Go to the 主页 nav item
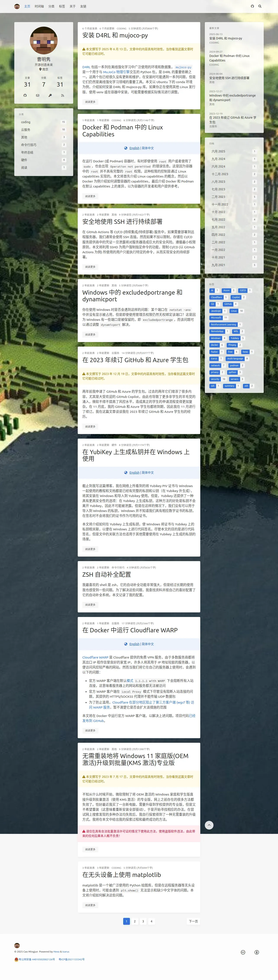 [x=27, y=6]
